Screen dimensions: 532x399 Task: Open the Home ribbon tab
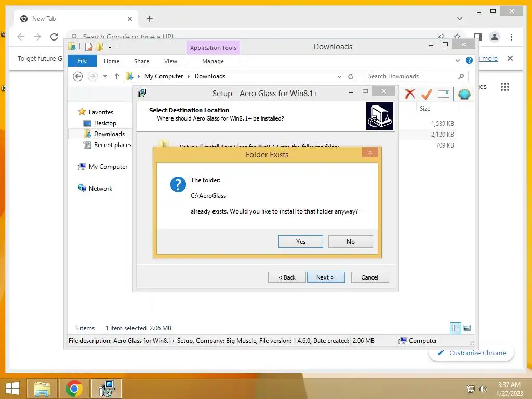coord(112,61)
